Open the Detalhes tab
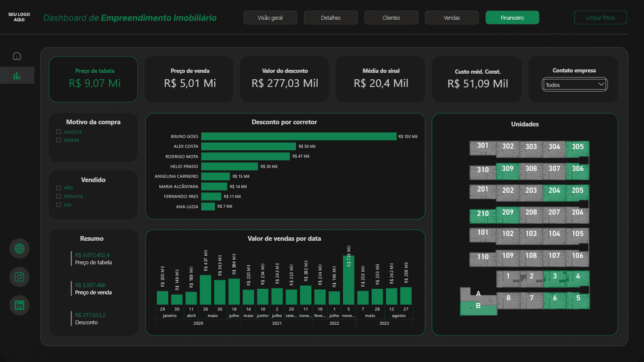644x362 pixels. (331, 18)
